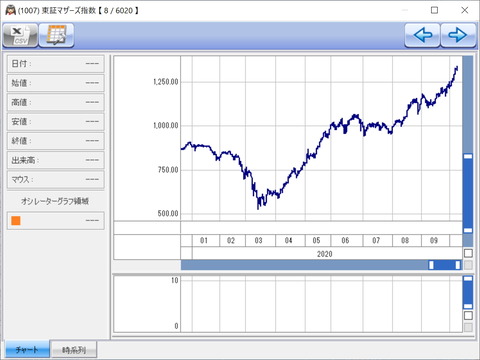The image size is (480, 360).
Task: Select the マウス field
Action: coord(56,180)
